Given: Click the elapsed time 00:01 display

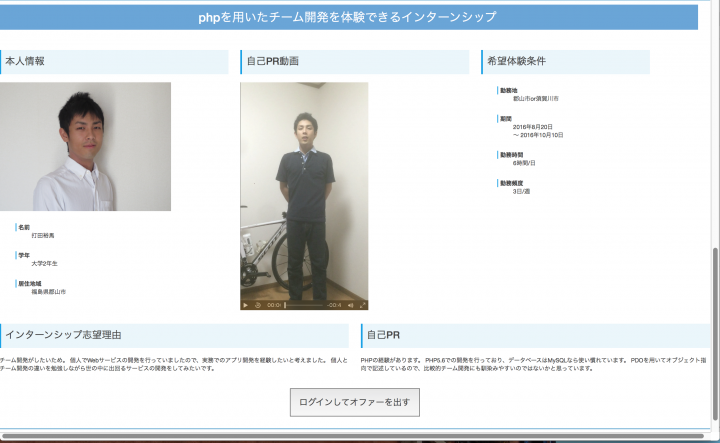Looking at the screenshot, I should (273, 305).
